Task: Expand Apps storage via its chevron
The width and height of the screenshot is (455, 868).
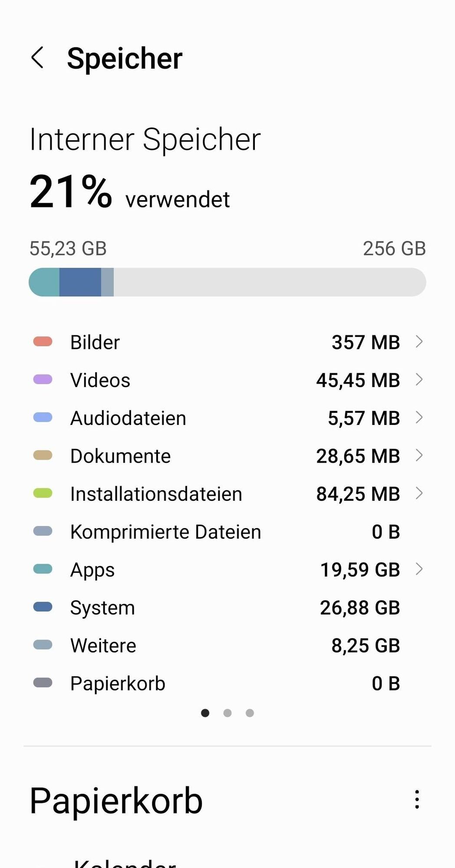Action: click(x=419, y=569)
